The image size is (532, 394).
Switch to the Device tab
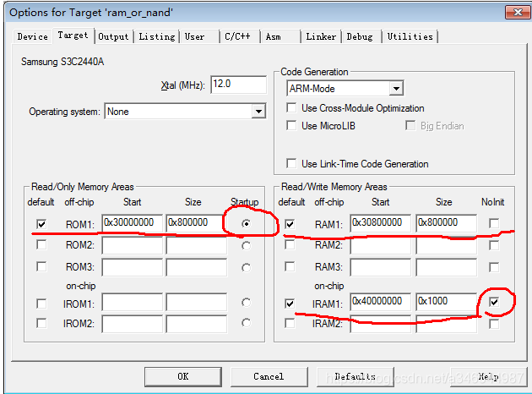(33, 36)
